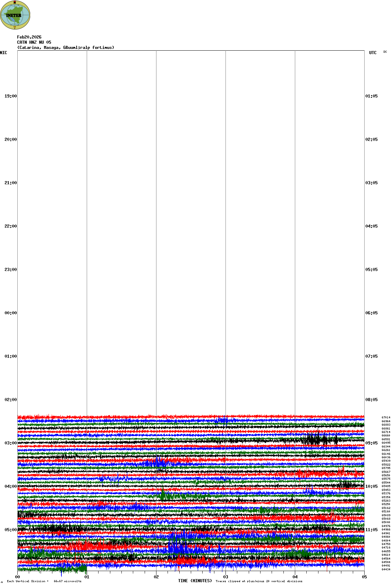Select the 22:00 local time marker
The width and height of the screenshot is (392, 586).
tap(10, 226)
